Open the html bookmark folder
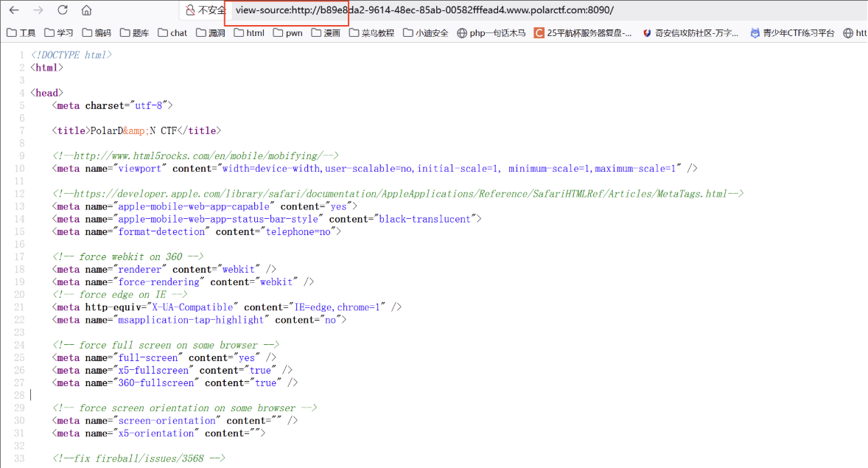 click(x=248, y=32)
